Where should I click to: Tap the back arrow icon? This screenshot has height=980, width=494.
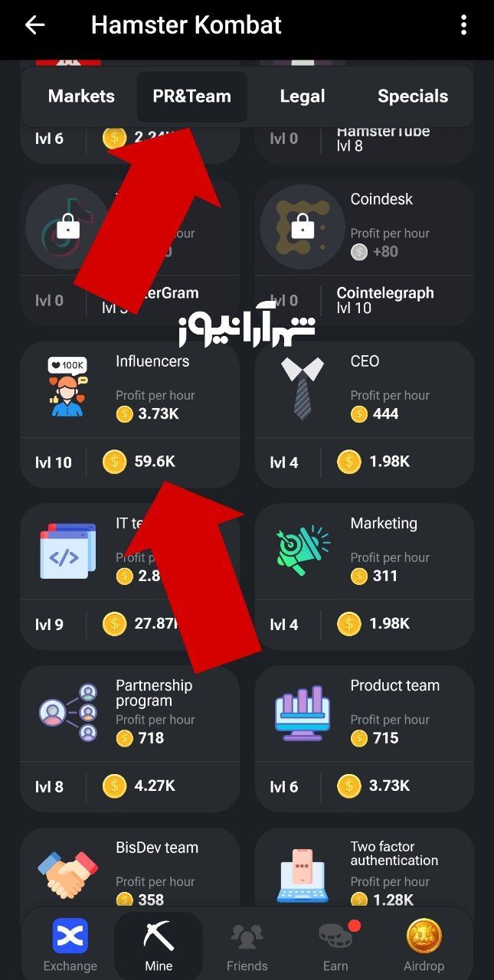[x=34, y=25]
